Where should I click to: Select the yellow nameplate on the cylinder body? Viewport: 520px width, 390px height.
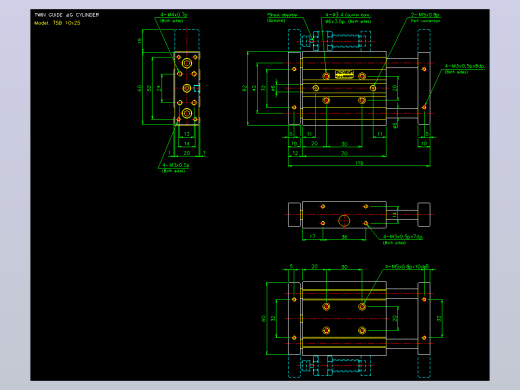(344, 74)
